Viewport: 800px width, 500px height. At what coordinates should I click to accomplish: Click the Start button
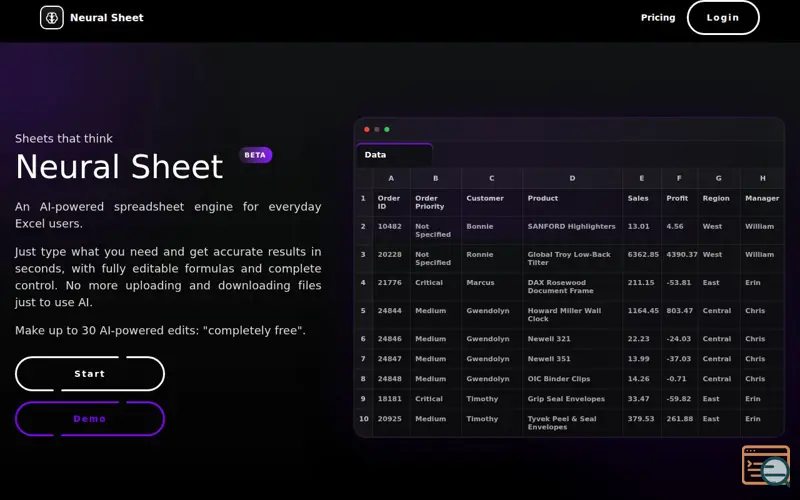point(90,373)
